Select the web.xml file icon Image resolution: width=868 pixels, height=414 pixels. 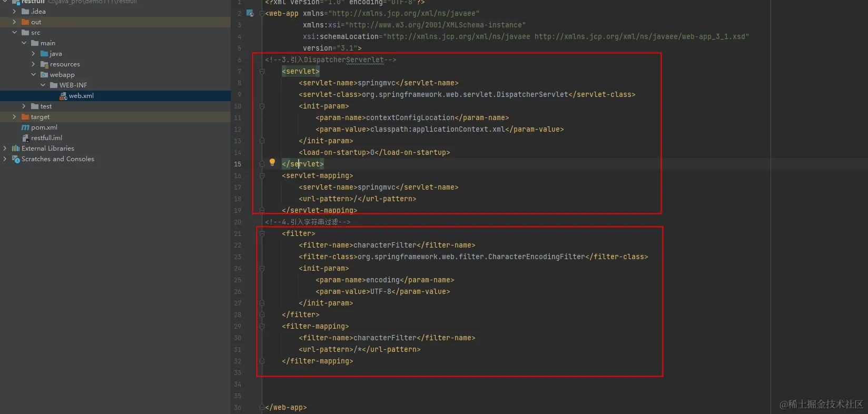coord(63,96)
